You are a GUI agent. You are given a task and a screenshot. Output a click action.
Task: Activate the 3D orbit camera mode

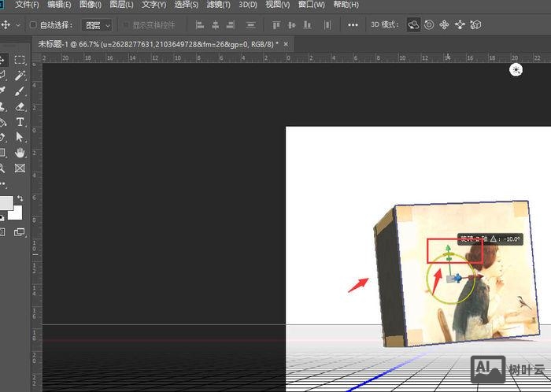click(413, 25)
